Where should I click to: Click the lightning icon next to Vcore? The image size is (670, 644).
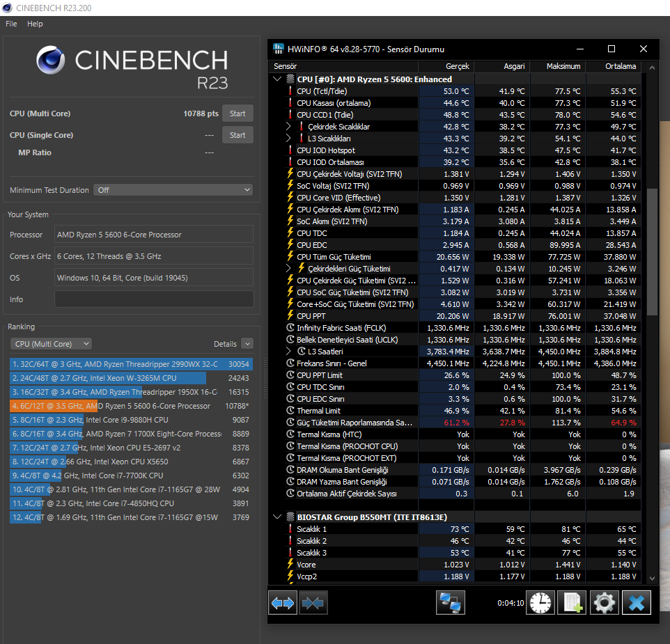(290, 564)
